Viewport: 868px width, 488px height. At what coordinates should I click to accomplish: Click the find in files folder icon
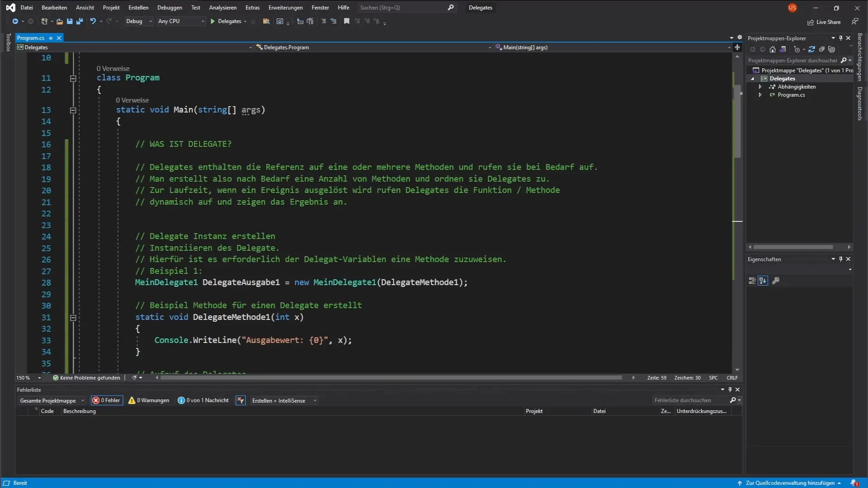pos(266,21)
